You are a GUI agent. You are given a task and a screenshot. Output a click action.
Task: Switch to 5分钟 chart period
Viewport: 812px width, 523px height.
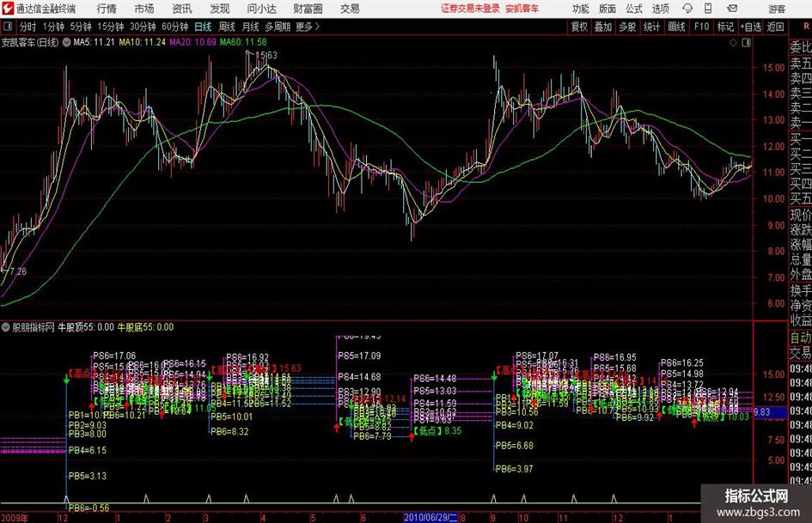[80, 27]
